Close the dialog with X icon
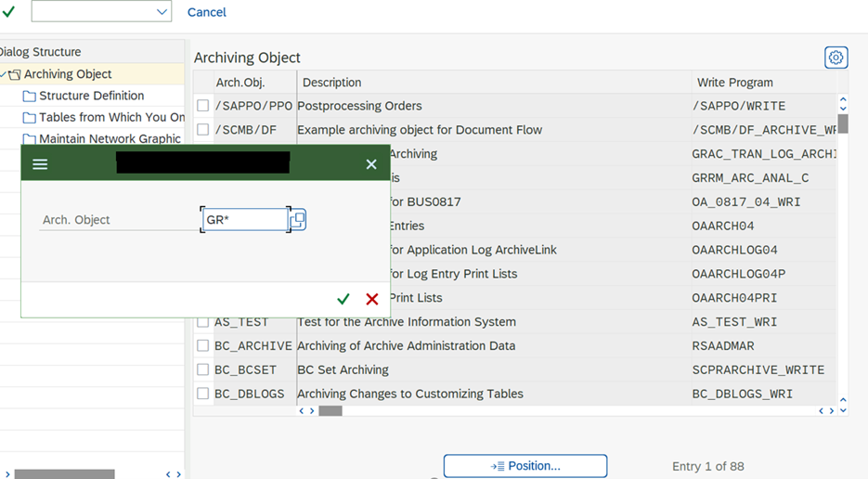The image size is (868, 479). 371,164
